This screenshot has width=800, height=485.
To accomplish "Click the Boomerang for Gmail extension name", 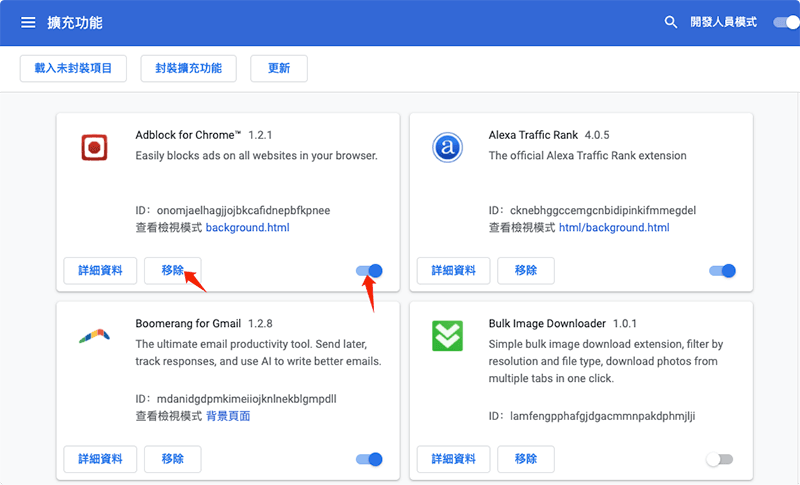I will click(x=188, y=323).
